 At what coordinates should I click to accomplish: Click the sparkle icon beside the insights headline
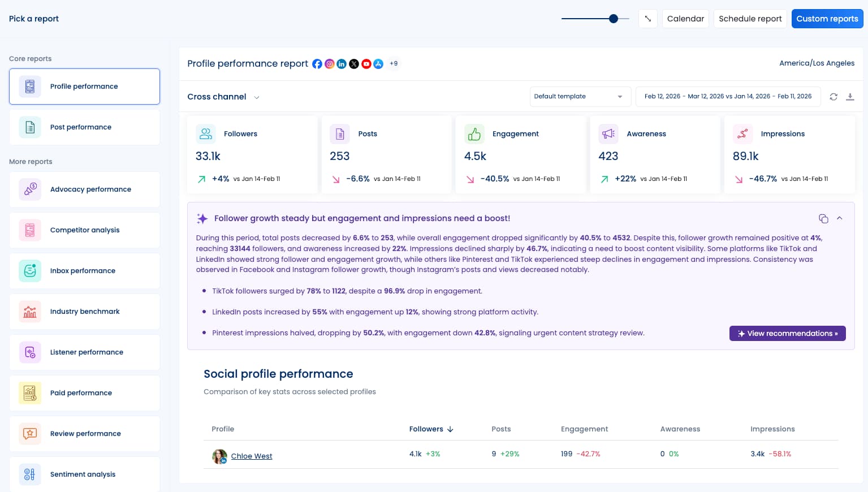pos(202,218)
